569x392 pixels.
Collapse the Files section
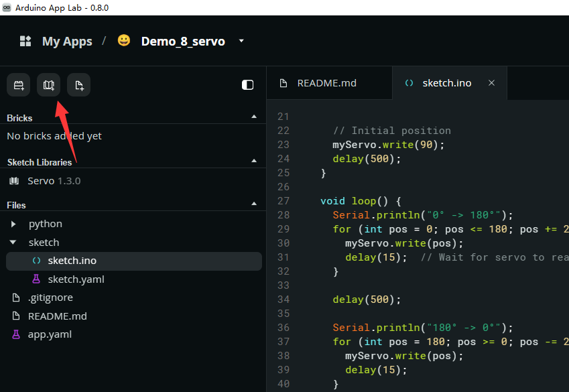(254, 204)
